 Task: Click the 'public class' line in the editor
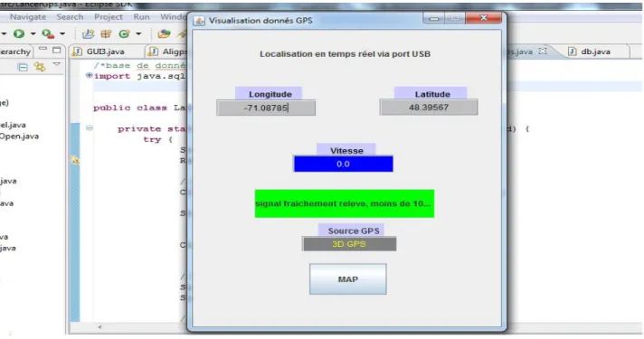point(139,108)
